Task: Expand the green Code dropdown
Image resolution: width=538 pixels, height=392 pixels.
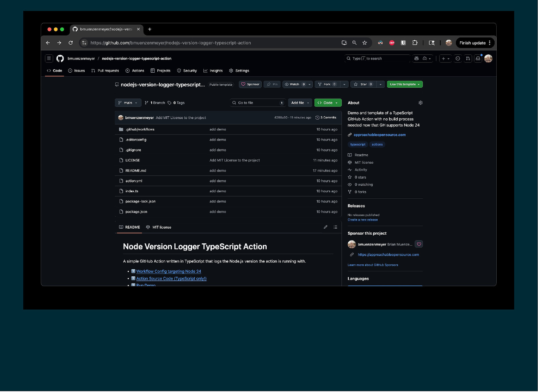Action: [x=328, y=103]
